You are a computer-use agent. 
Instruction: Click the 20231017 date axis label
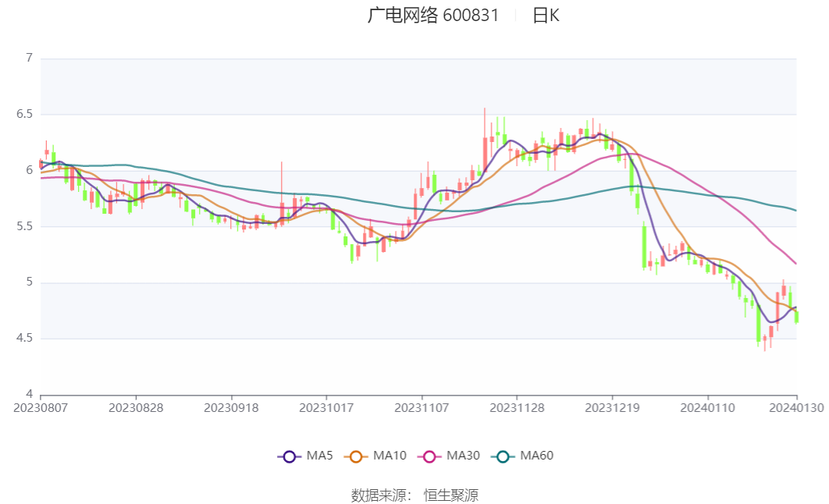(326, 408)
